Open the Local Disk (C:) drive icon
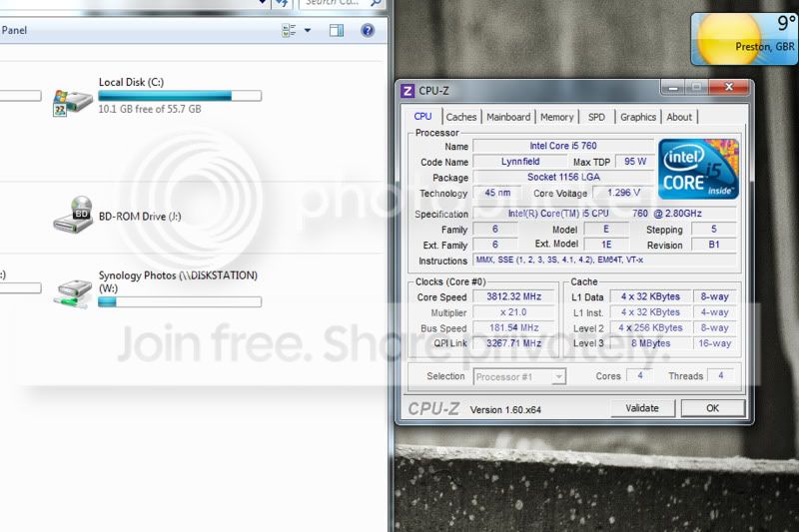Image resolution: width=799 pixels, height=532 pixels. point(73,98)
